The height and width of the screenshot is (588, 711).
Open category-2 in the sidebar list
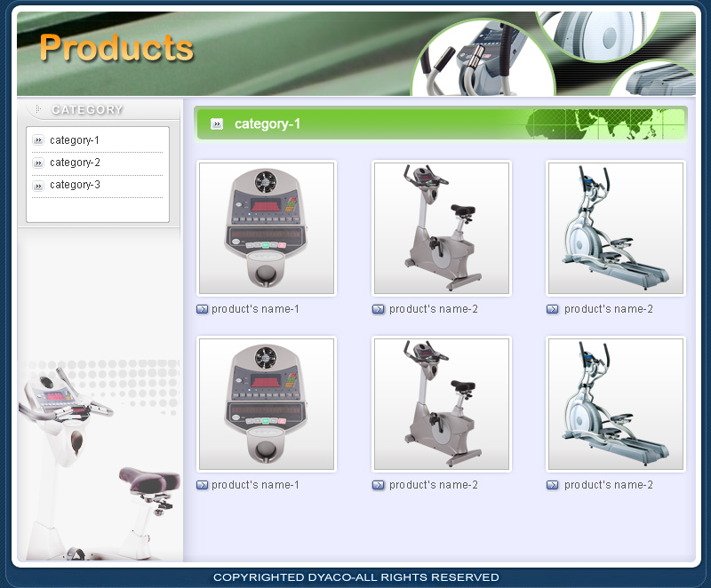[x=75, y=163]
